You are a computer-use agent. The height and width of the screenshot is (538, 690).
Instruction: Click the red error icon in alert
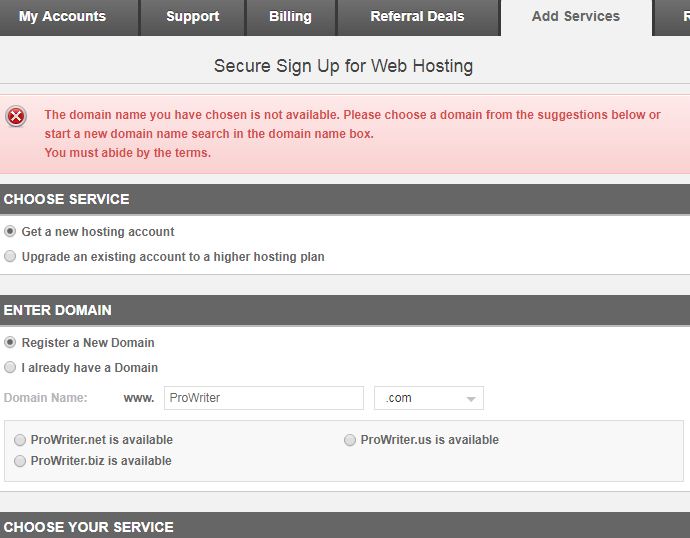(x=16, y=117)
